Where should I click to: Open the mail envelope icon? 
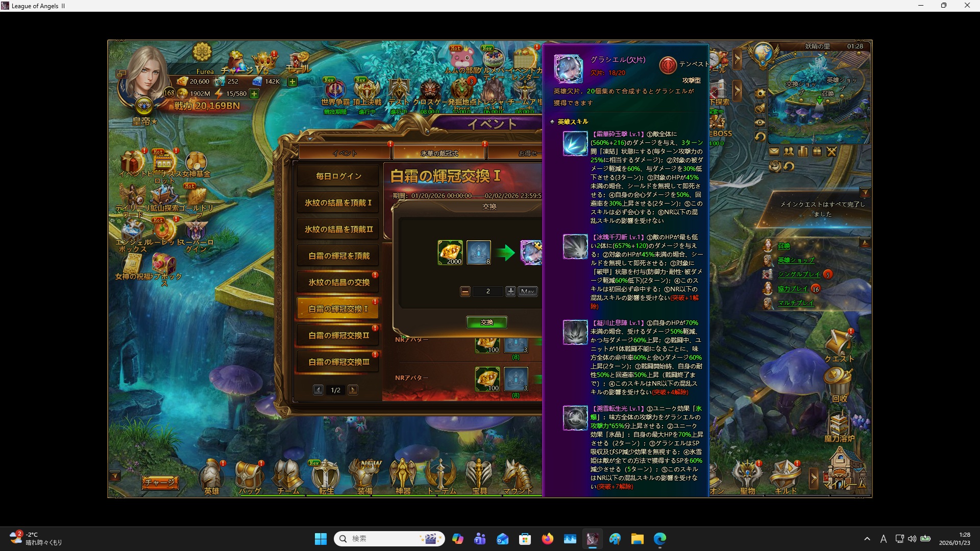click(774, 152)
